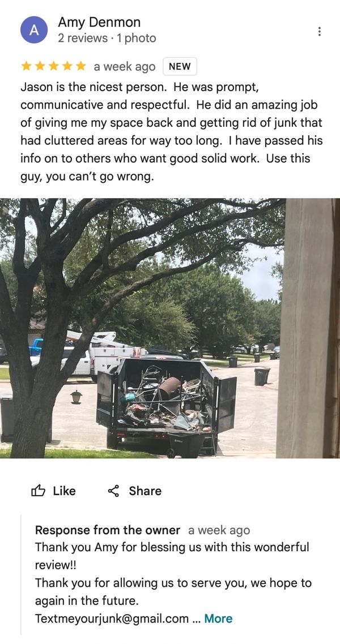The image size is (340, 644).
Task: Click the fifth rating star
Action: pos(81,66)
